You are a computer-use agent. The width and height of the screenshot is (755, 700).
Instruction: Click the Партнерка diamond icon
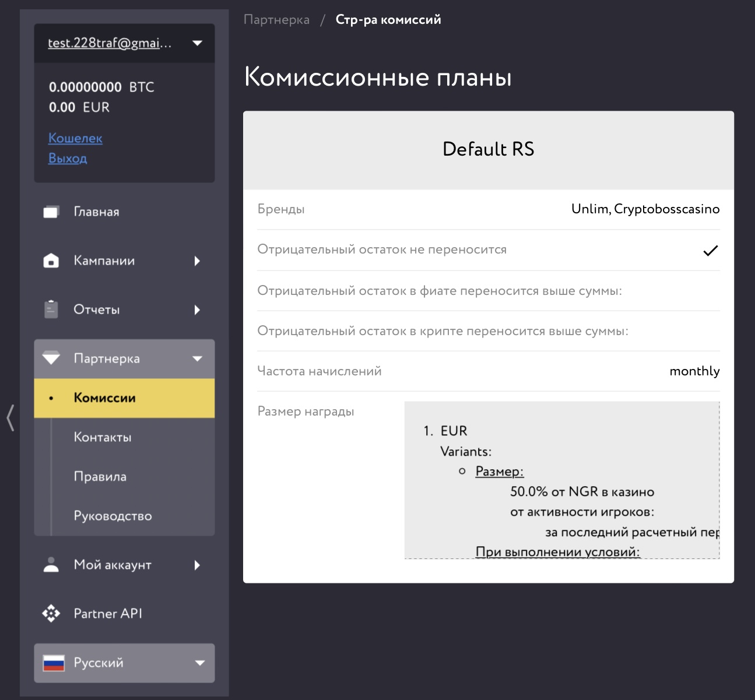pos(51,358)
